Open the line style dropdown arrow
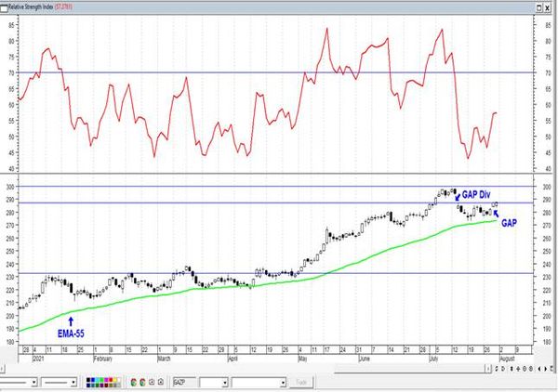The image size is (558, 392). point(34,383)
